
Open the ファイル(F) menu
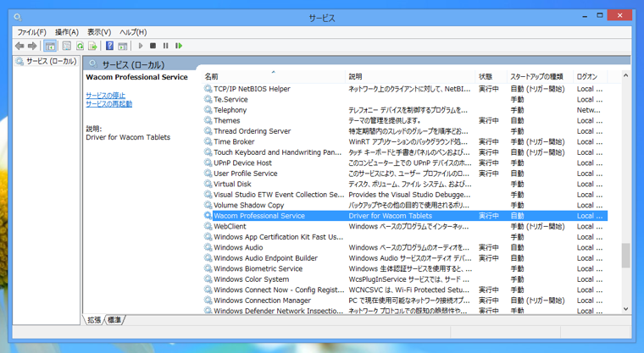click(31, 32)
